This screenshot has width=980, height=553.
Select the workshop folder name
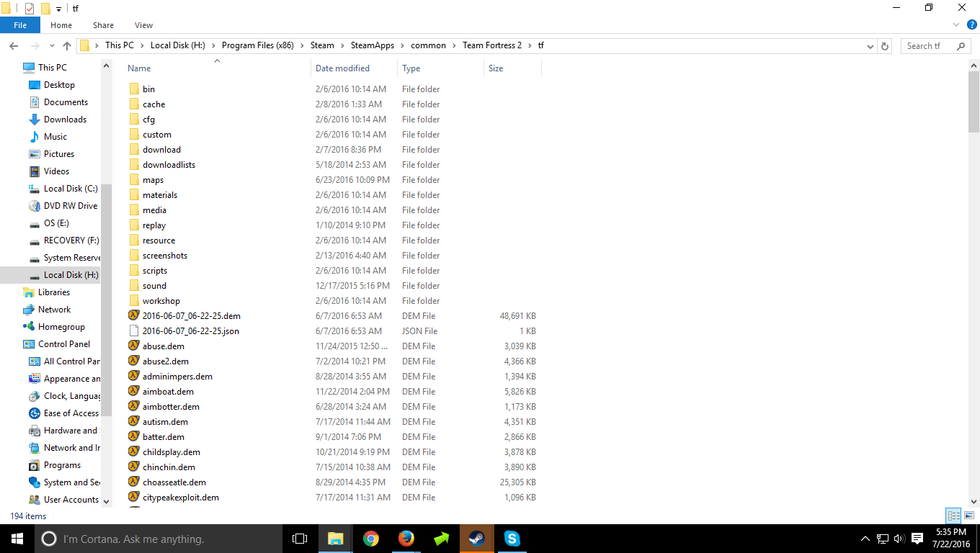click(x=161, y=300)
